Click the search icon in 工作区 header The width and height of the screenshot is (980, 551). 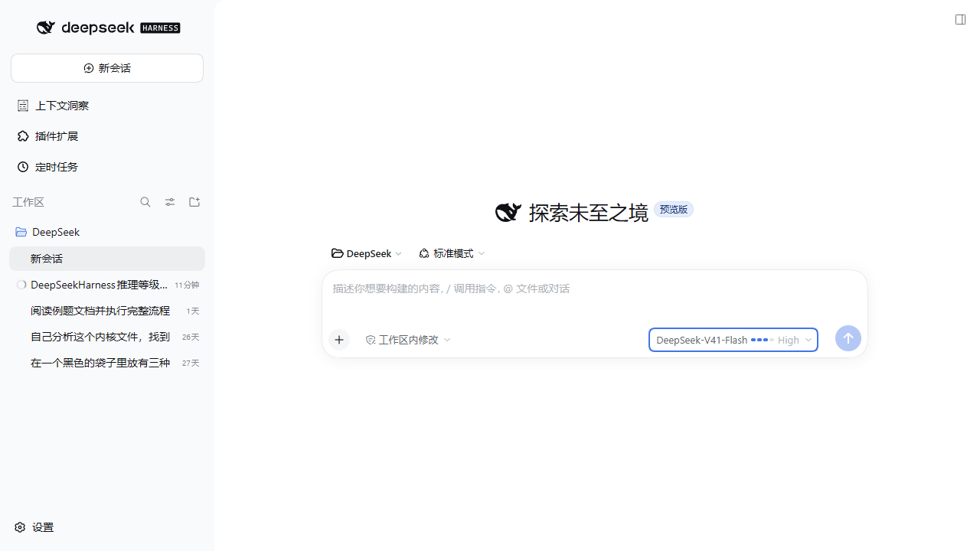tap(145, 202)
